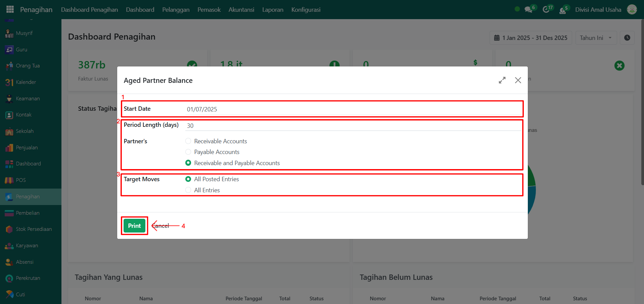Image resolution: width=644 pixels, height=304 pixels.
Task: Open the apps grid menu icon
Action: [10, 9]
